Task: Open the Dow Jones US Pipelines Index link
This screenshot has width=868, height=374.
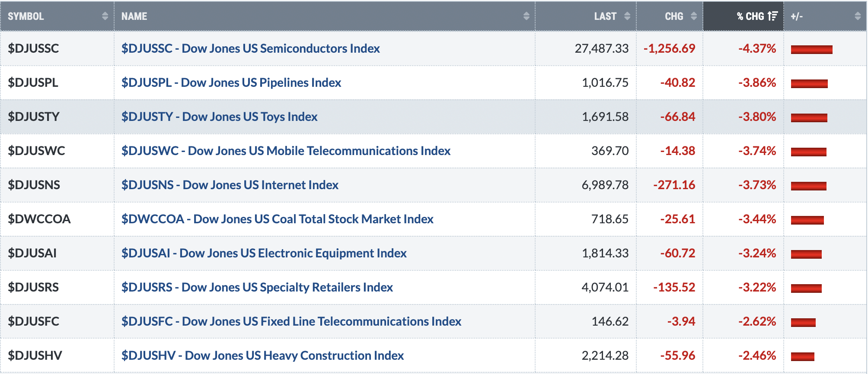Action: pos(231,82)
